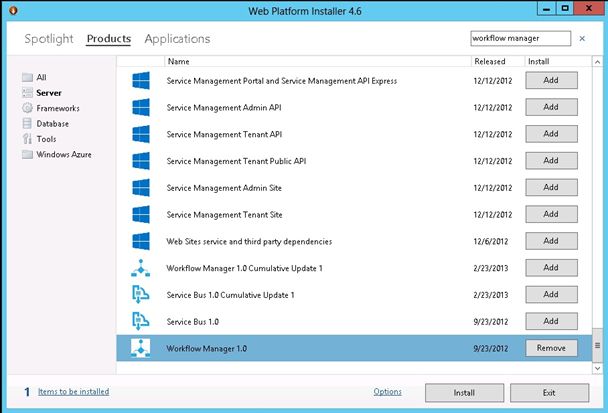Click the Windows Azure folder icon
The width and height of the screenshot is (608, 413).
click(x=27, y=154)
